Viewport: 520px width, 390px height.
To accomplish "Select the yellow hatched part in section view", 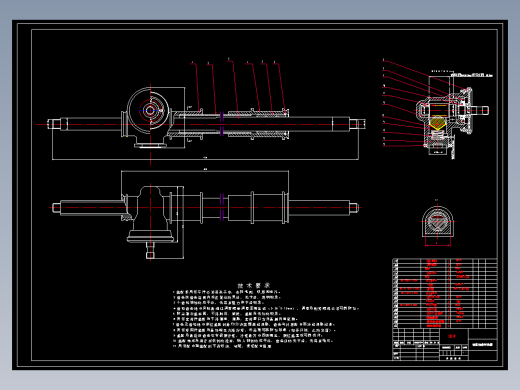I will coord(438,123).
